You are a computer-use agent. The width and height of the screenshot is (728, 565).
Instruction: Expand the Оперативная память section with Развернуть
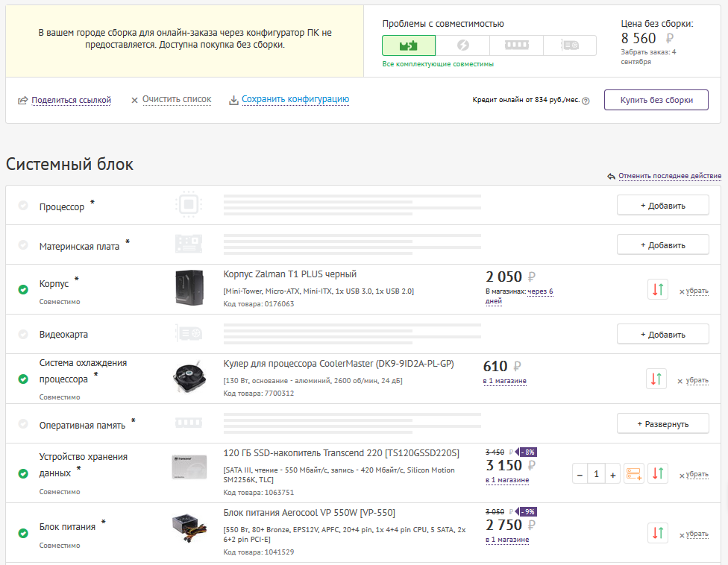click(x=662, y=423)
